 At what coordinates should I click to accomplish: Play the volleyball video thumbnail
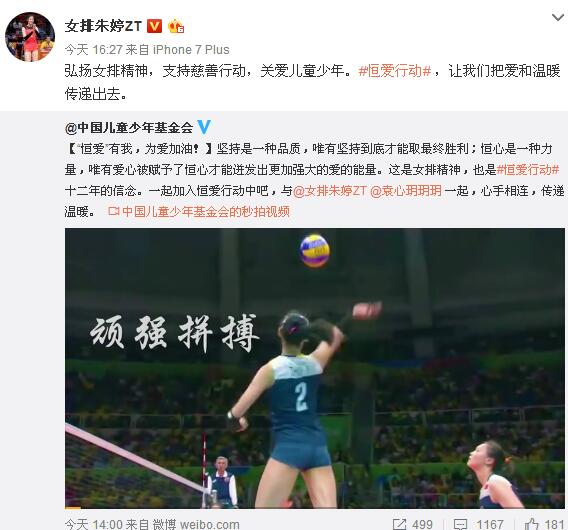315,368
